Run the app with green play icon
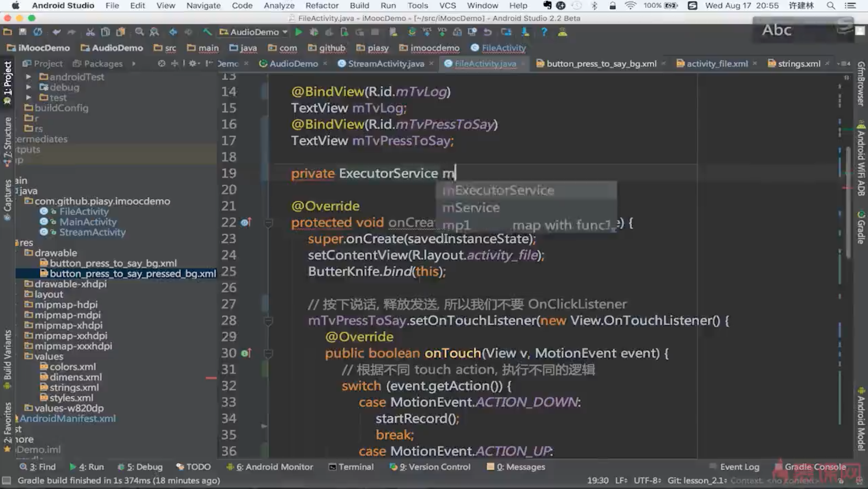 (x=299, y=32)
